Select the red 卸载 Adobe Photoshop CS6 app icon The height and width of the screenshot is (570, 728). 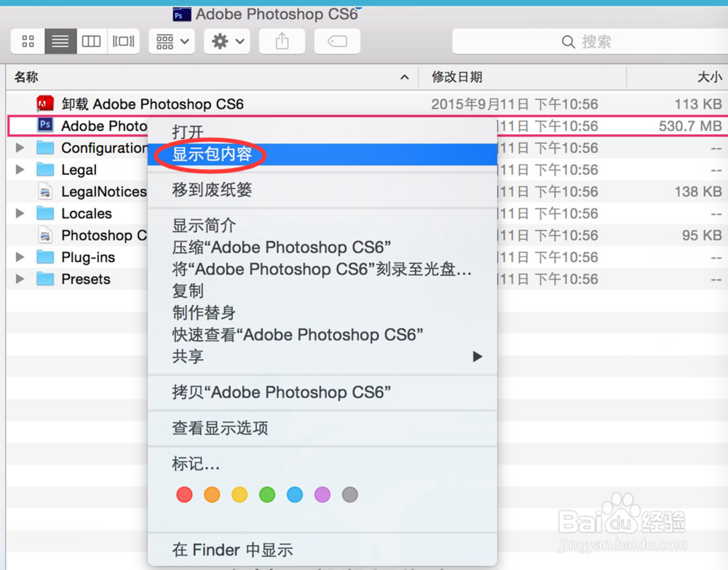pos(44,103)
